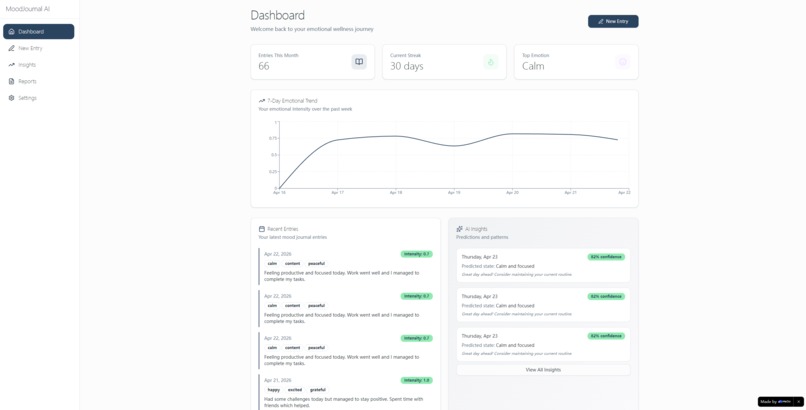Click the gear icon beside Settings
The image size is (806, 410).
(11, 98)
